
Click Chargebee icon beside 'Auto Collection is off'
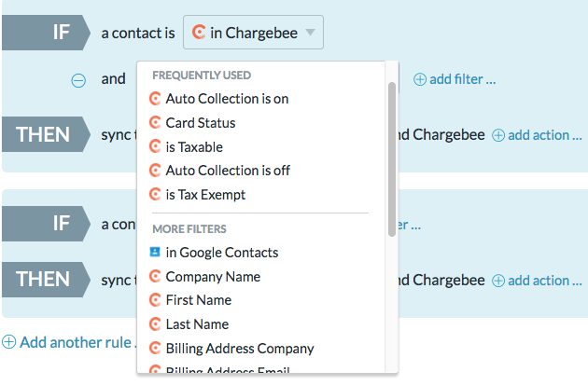pyautogui.click(x=155, y=171)
